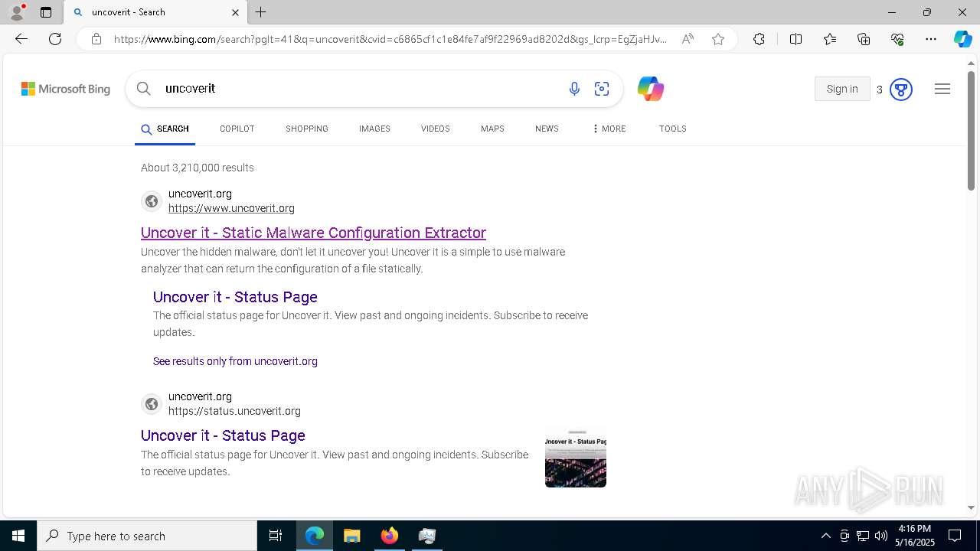Open Bing hamburger settings menu
Screen dimensions: 980x551
click(942, 89)
